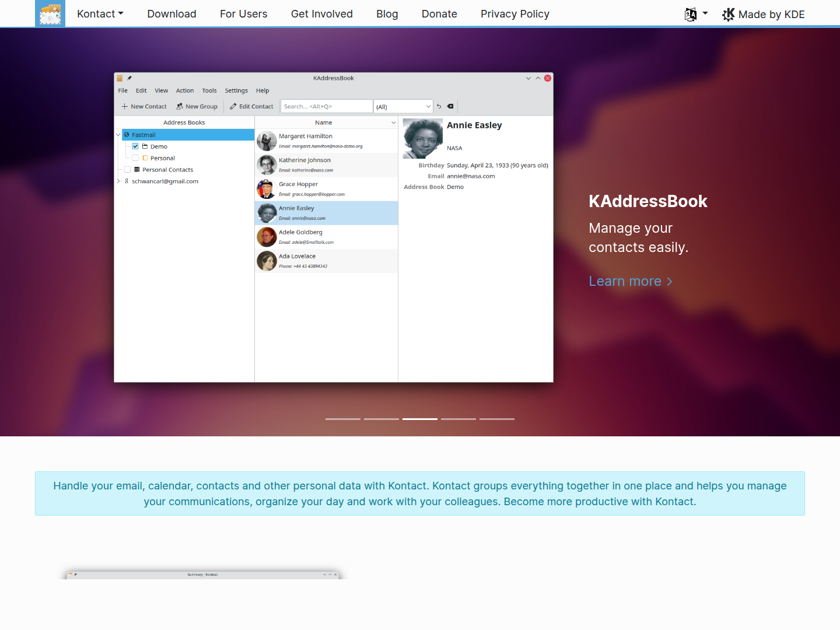Viewport: 840px width, 630px height.
Task: Click Grace Hopper's avatar
Action: (267, 189)
